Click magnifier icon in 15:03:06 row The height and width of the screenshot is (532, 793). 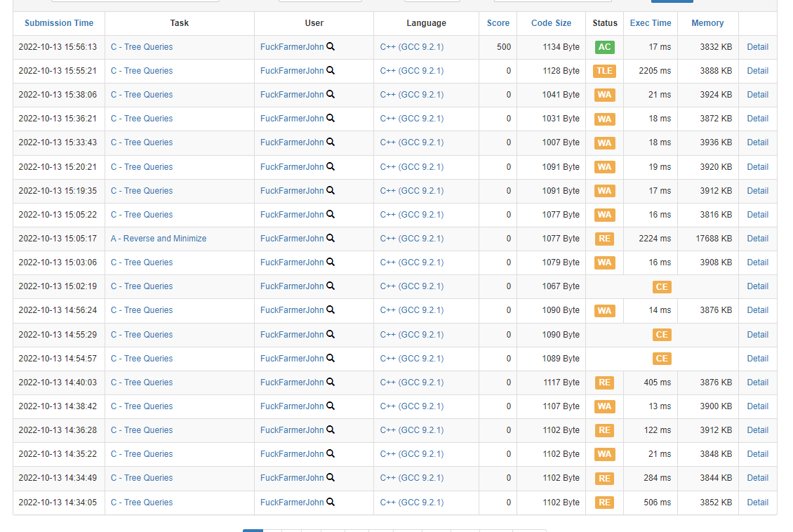(x=331, y=262)
